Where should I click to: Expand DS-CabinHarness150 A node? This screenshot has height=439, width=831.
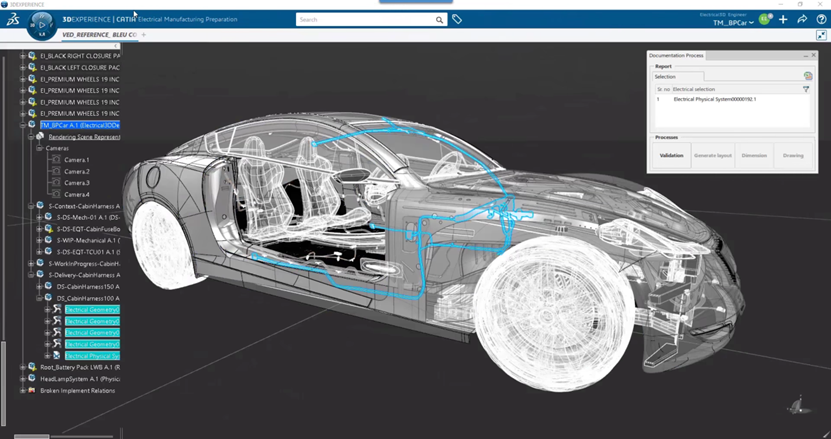pos(39,286)
